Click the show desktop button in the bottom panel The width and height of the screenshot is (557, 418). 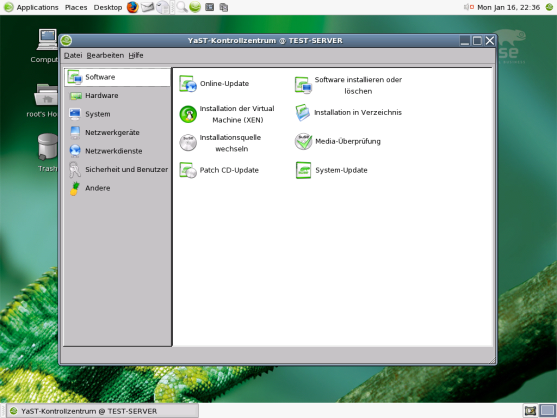pos(530,411)
